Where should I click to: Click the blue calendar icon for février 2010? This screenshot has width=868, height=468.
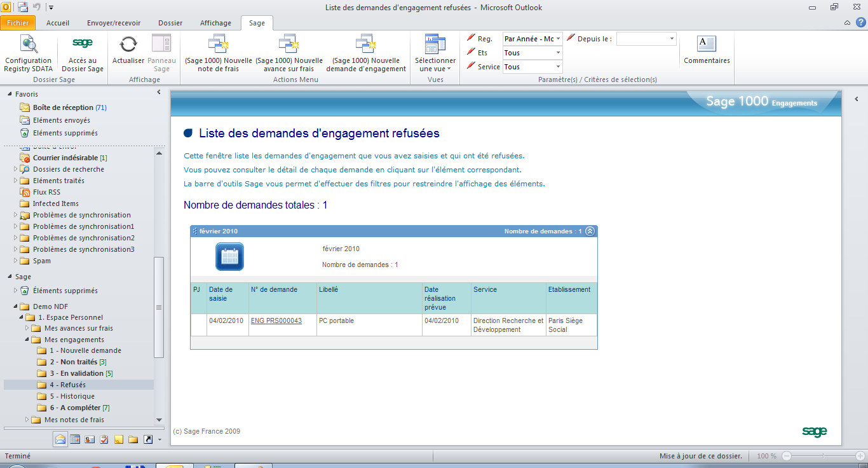229,256
